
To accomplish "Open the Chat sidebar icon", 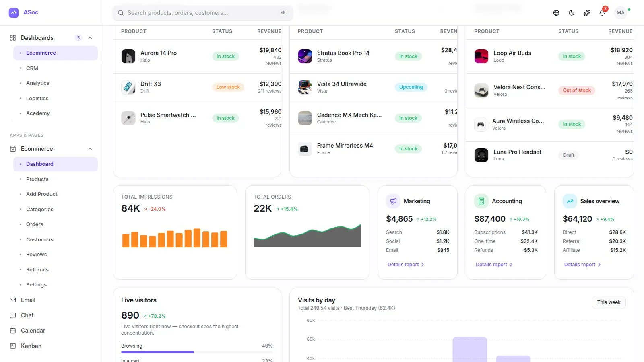I will click(13, 315).
